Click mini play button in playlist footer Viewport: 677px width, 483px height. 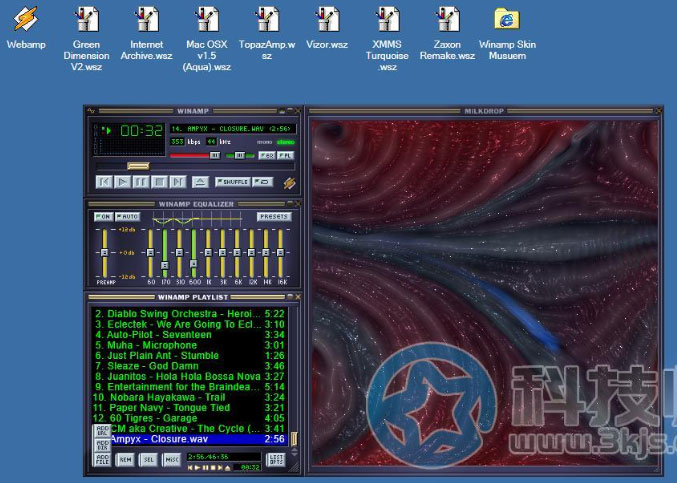click(x=197, y=467)
